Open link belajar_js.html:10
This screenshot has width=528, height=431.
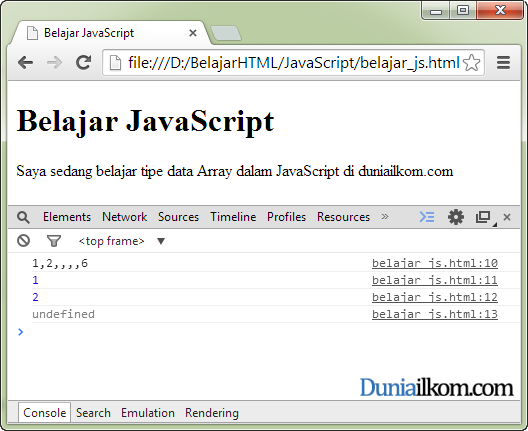435,263
